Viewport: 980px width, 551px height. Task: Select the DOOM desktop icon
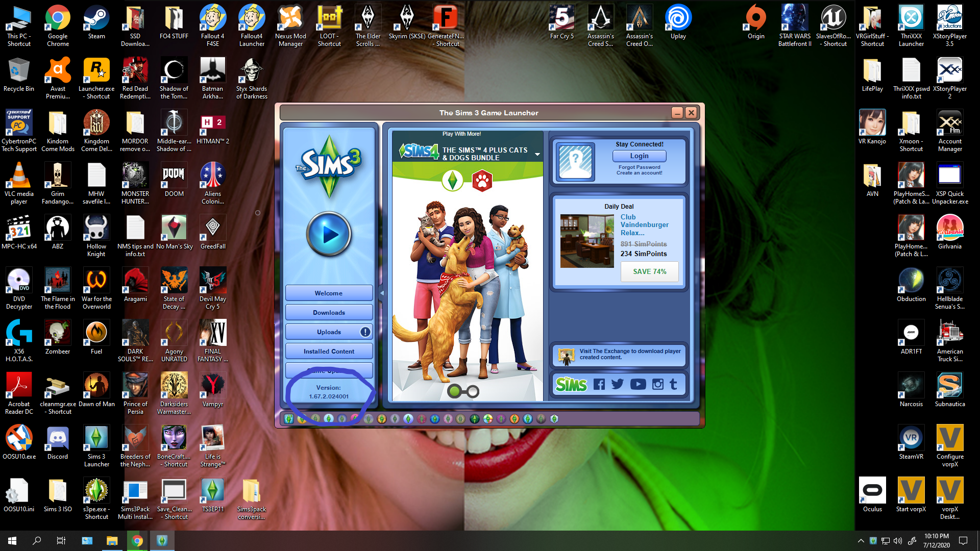(174, 180)
